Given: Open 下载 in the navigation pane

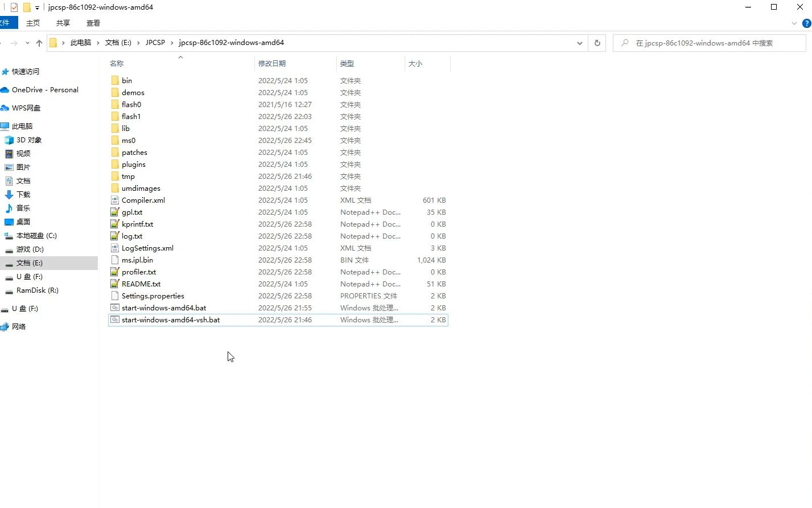Looking at the screenshot, I should point(23,194).
